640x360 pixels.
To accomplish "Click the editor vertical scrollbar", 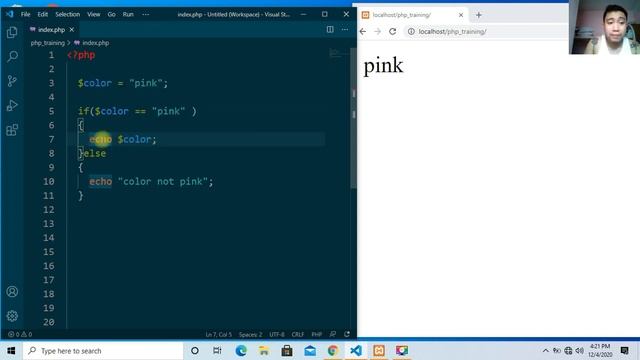I will (x=353, y=118).
